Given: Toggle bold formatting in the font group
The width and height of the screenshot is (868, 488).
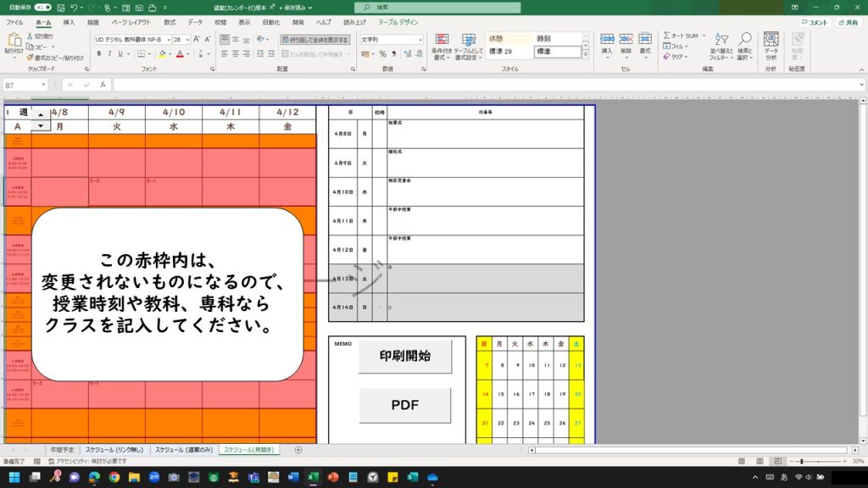Looking at the screenshot, I should pyautogui.click(x=98, y=54).
